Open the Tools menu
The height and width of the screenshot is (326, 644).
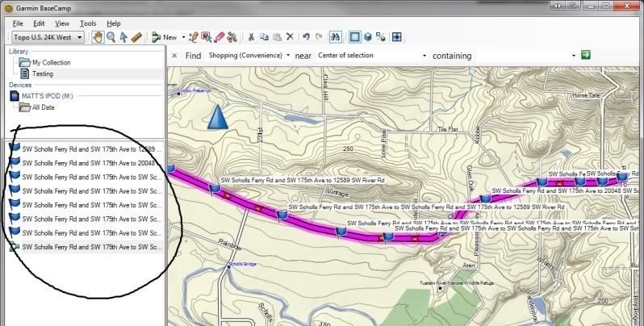(88, 23)
